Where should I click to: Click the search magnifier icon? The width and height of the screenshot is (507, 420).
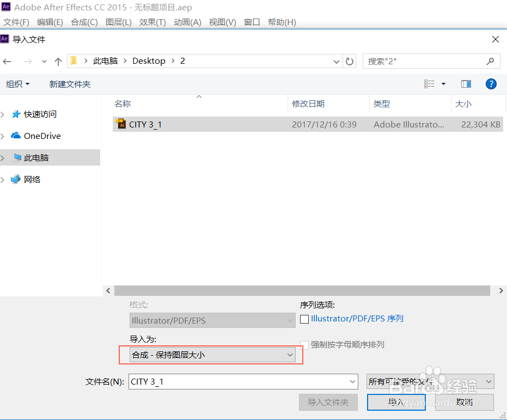click(x=491, y=61)
